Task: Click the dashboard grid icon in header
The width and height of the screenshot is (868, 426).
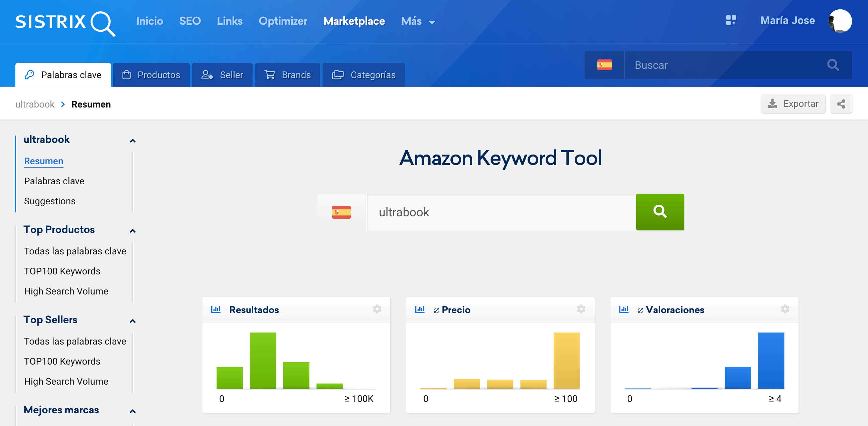Action: coord(731,21)
